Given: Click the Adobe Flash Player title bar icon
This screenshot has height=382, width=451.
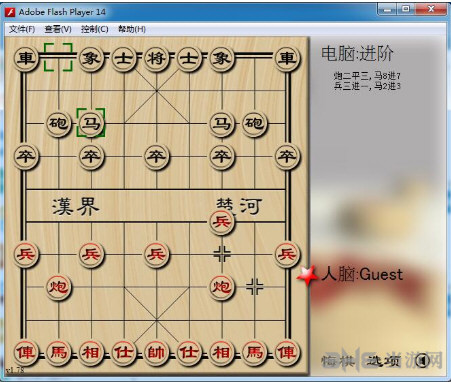Looking at the screenshot, I should point(10,12).
